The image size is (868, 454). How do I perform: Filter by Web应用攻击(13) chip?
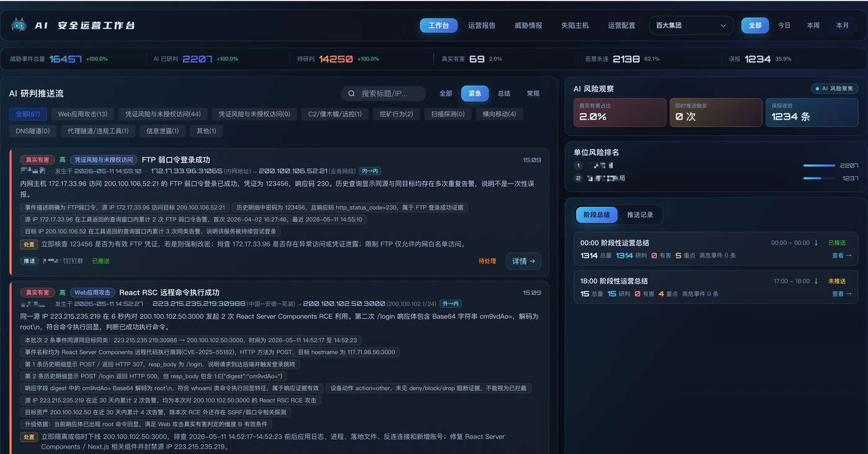(82, 114)
